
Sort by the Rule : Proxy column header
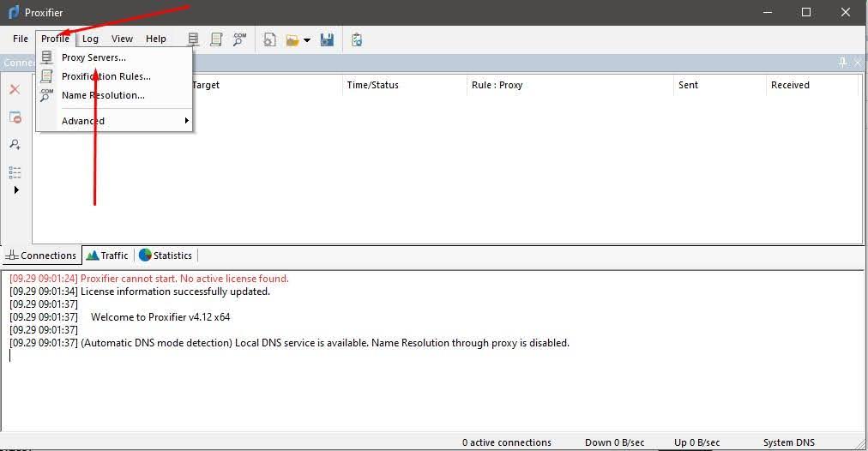tap(570, 85)
